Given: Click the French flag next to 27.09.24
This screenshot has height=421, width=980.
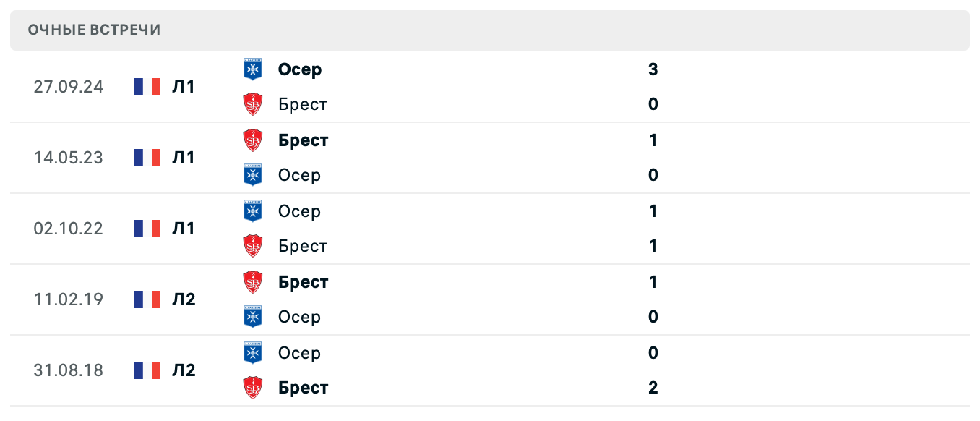Looking at the screenshot, I should point(147,86).
